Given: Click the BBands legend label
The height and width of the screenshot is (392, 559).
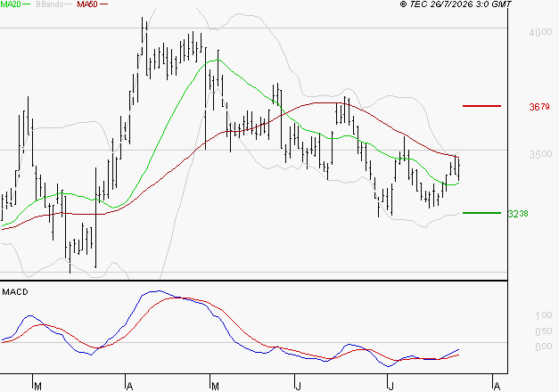Looking at the screenshot, I should [50, 4].
